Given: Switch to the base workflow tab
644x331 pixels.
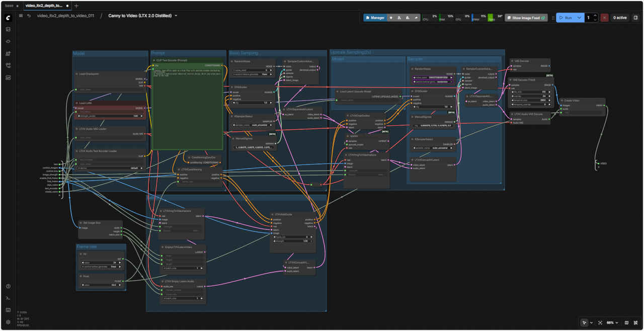Looking at the screenshot, I should pos(9,6).
